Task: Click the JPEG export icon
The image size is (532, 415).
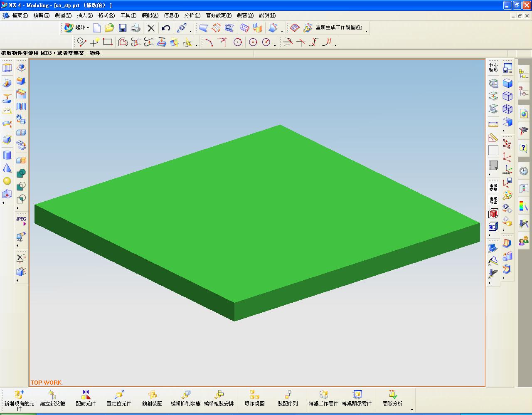Action: (21, 220)
